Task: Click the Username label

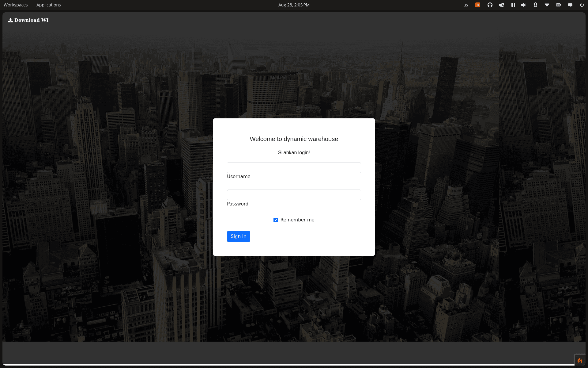Action: (x=238, y=177)
